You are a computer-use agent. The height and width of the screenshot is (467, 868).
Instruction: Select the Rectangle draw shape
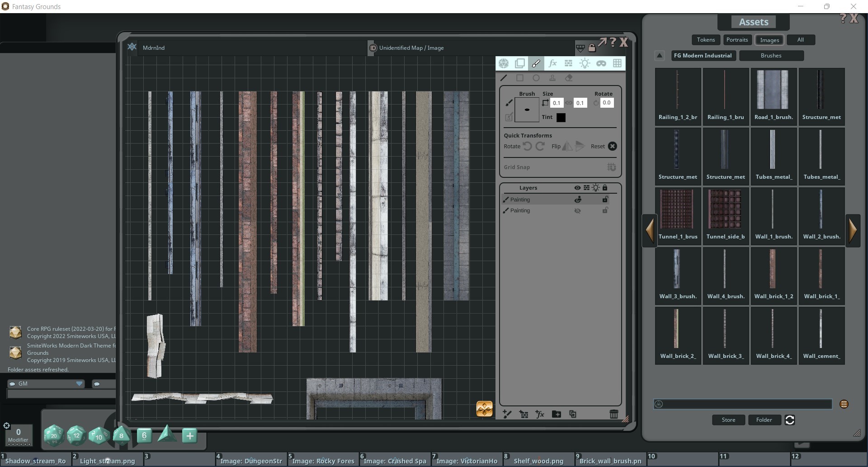tap(520, 78)
